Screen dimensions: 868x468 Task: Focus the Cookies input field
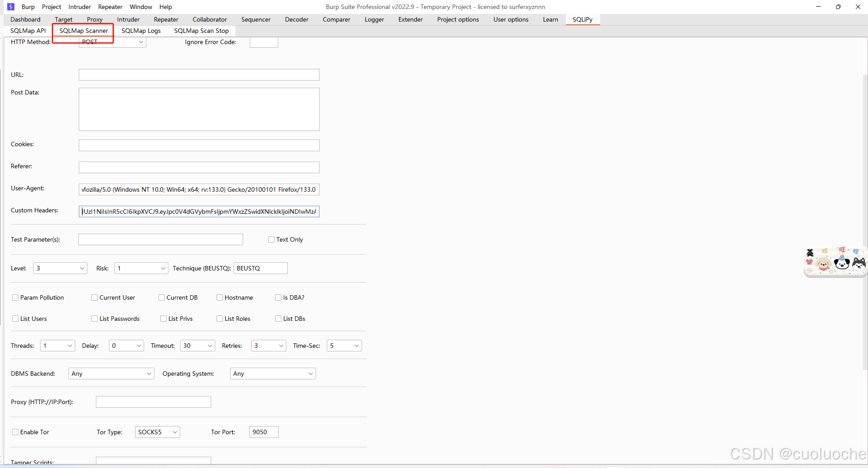[x=199, y=145]
